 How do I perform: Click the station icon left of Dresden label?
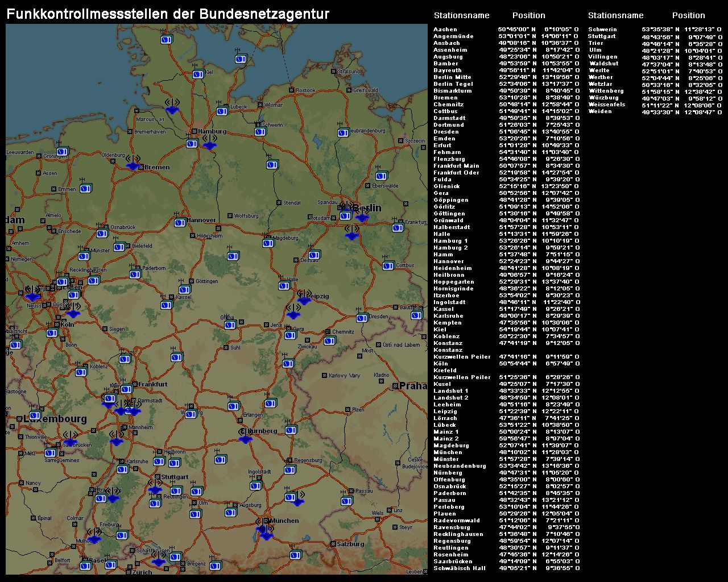point(361,317)
